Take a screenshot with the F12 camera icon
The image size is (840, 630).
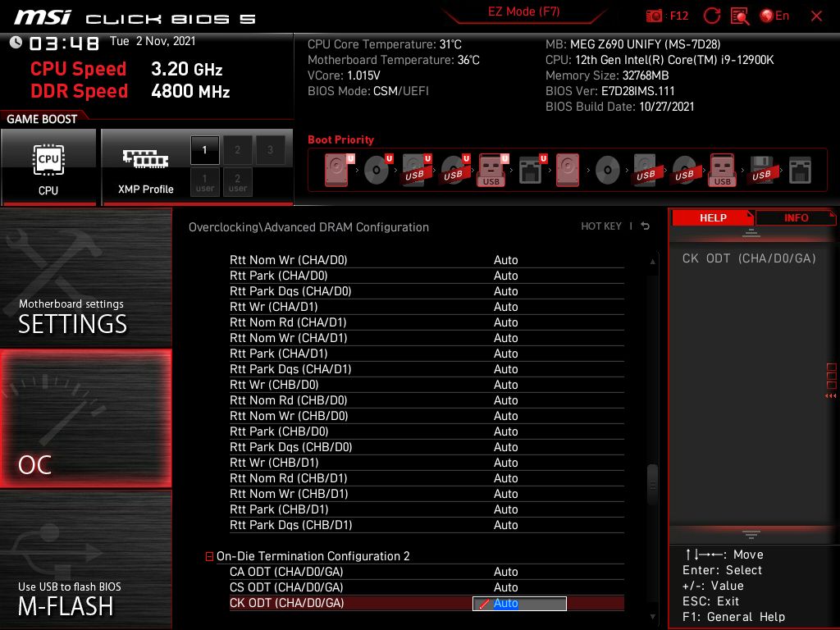click(x=654, y=16)
